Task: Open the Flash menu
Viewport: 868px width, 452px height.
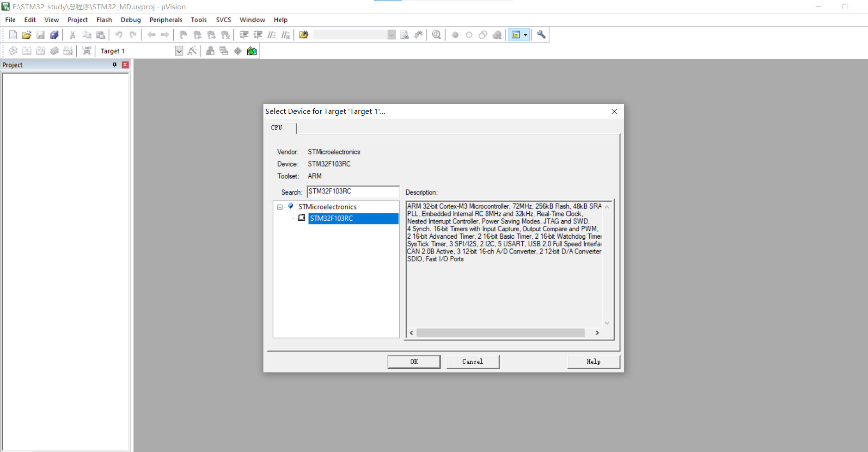Action: (104, 20)
